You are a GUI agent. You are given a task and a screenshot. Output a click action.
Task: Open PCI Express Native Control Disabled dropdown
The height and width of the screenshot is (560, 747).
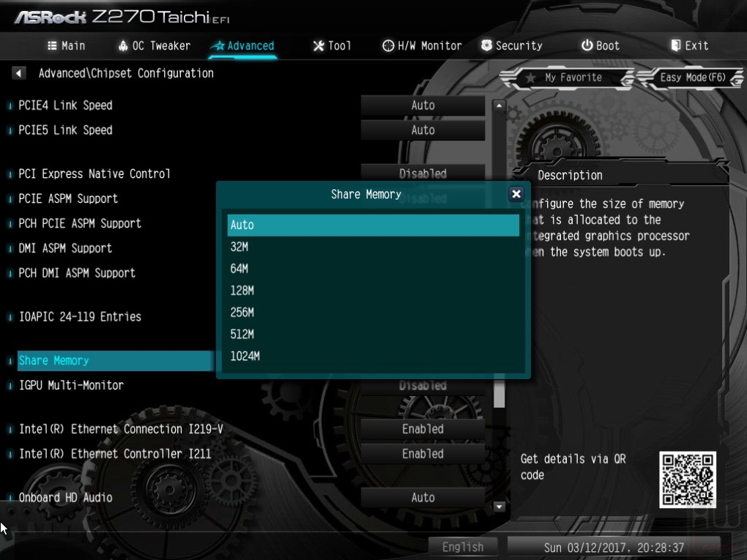tap(423, 173)
